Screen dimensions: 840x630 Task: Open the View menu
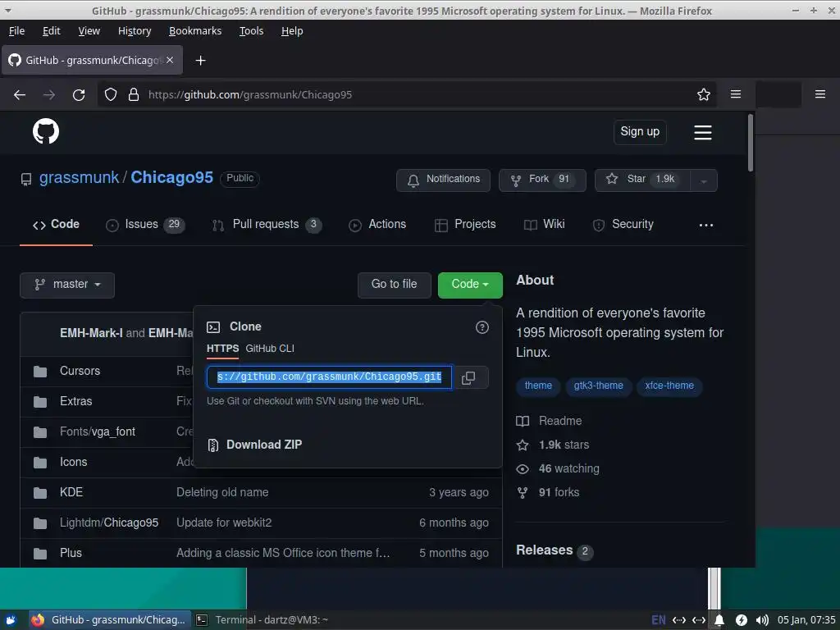click(x=89, y=31)
